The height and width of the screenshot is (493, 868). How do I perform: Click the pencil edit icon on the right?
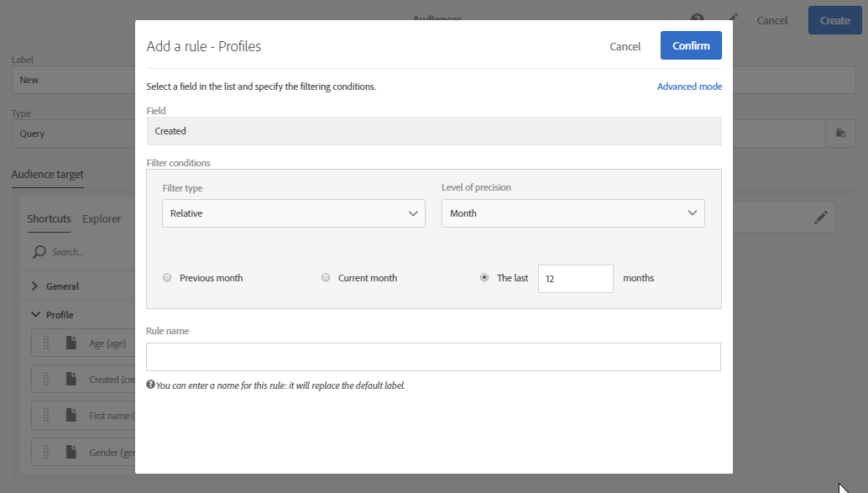click(820, 218)
